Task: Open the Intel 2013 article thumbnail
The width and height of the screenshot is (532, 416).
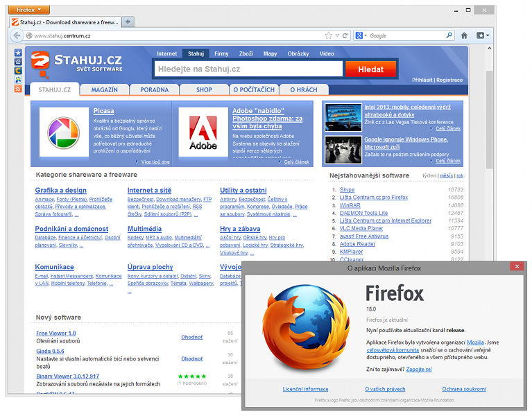Action: [x=343, y=117]
